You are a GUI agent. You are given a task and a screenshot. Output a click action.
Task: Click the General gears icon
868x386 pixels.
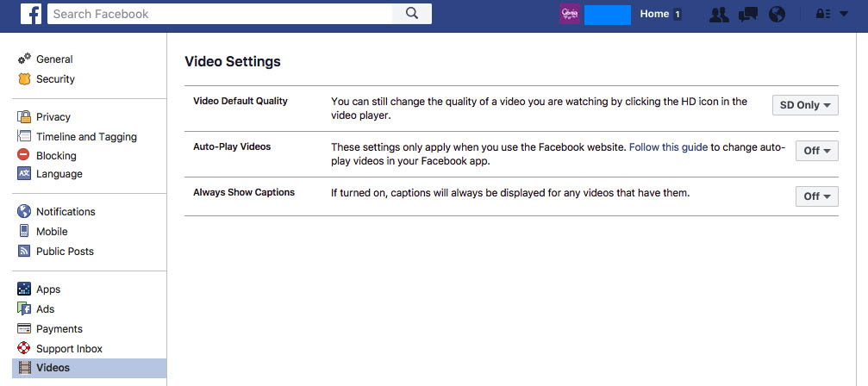(x=24, y=59)
